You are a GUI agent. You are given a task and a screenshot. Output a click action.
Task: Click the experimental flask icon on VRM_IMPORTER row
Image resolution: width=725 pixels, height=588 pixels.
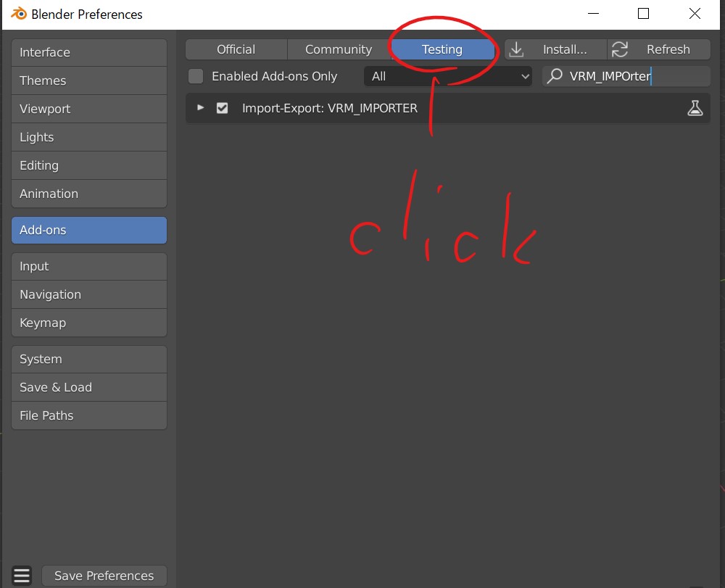click(x=695, y=107)
